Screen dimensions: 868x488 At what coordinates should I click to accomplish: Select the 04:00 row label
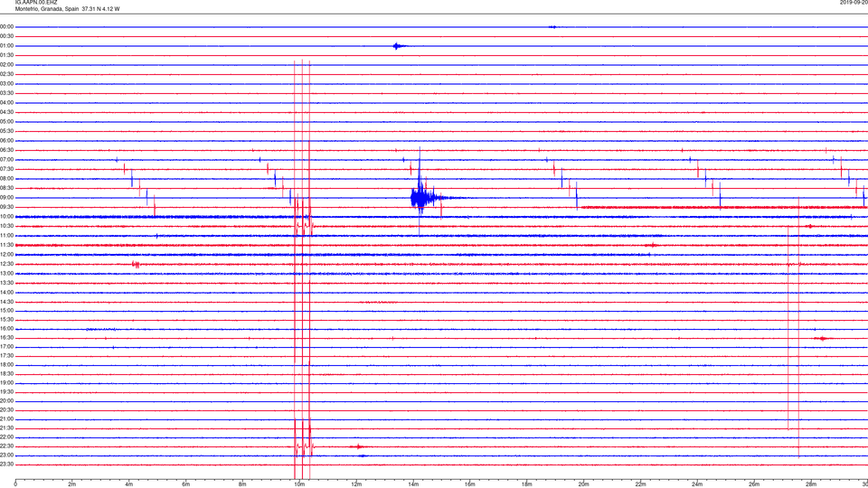coord(7,102)
